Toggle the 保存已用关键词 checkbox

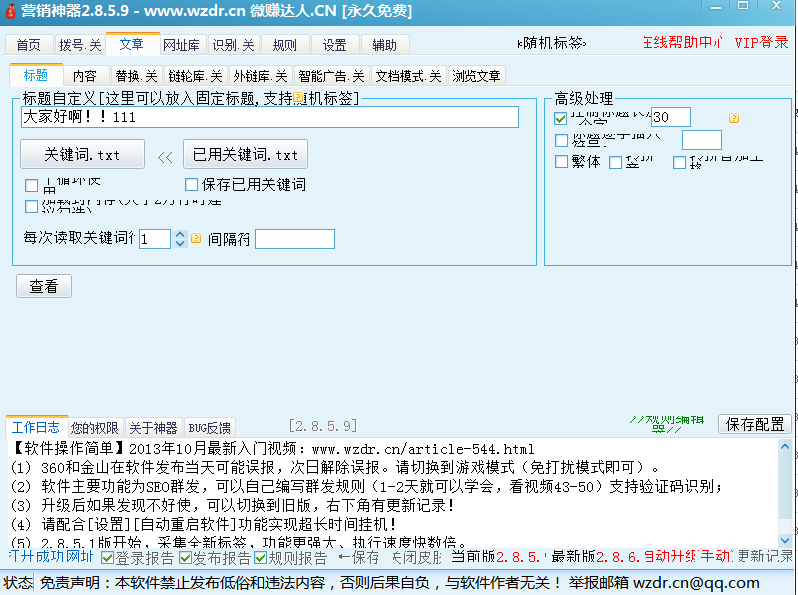tap(191, 184)
